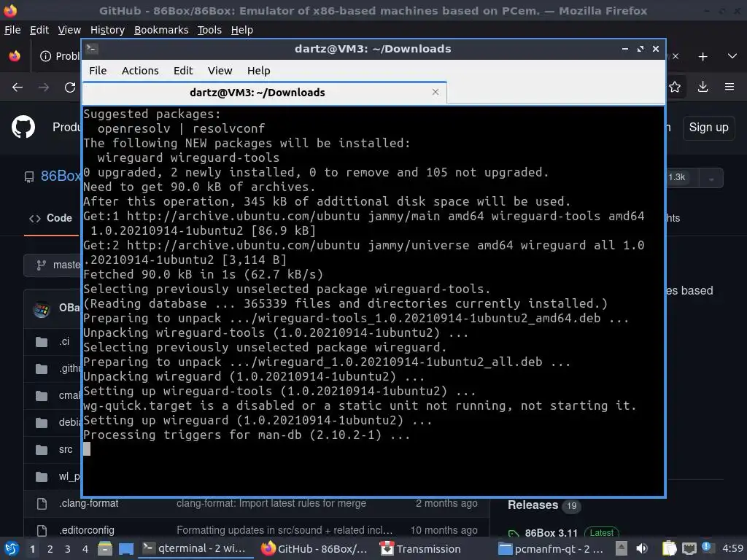Click the show desktop icon in taskbar
This screenshot has width=747, height=560.
point(125,548)
